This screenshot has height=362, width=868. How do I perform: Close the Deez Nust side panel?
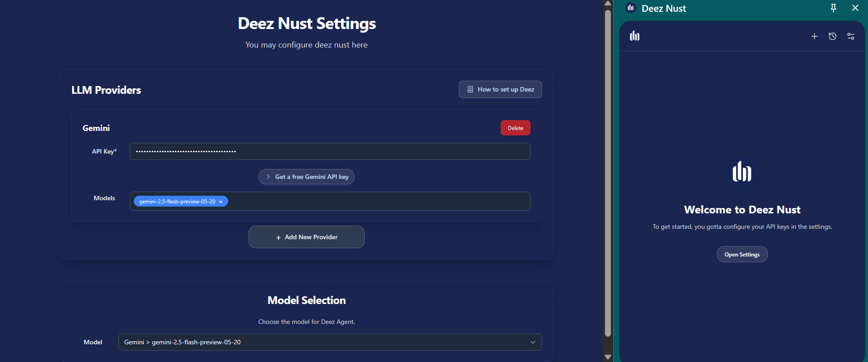point(855,8)
